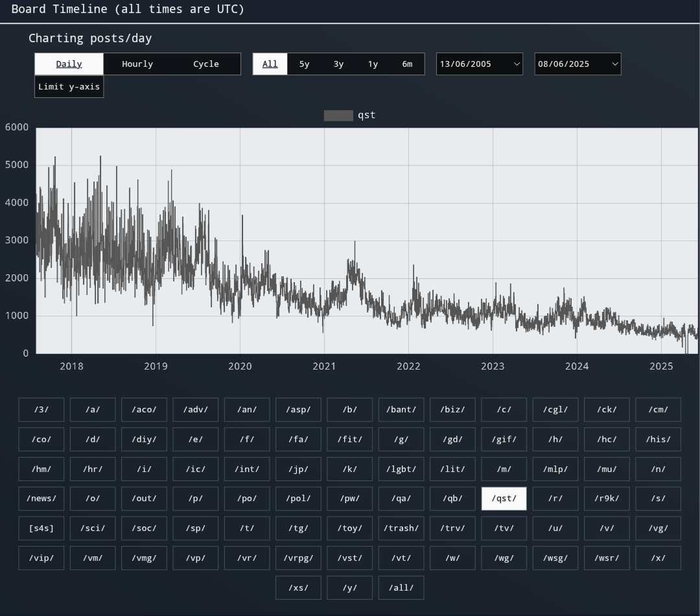Image resolution: width=700 pixels, height=616 pixels.
Task: Set range to 3y
Action: pos(338,64)
